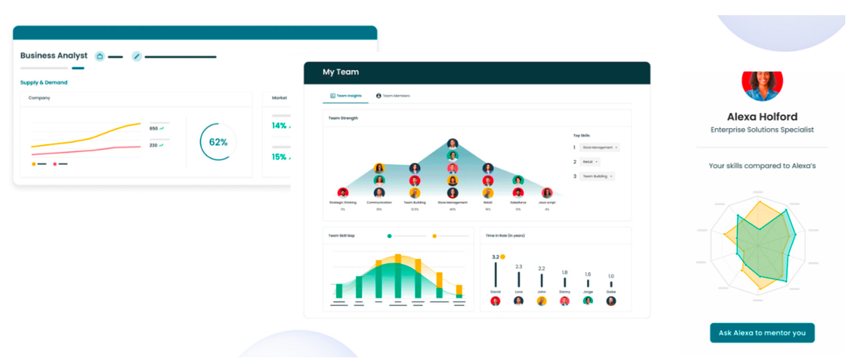Click Lora's avatar in Time in Role
Screen dimensions: 868x364
[519, 301]
